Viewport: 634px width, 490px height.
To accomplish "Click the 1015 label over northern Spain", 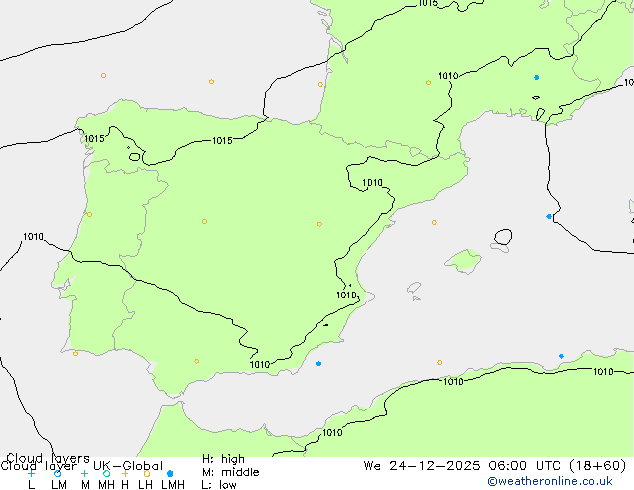I will pyautogui.click(x=222, y=140).
